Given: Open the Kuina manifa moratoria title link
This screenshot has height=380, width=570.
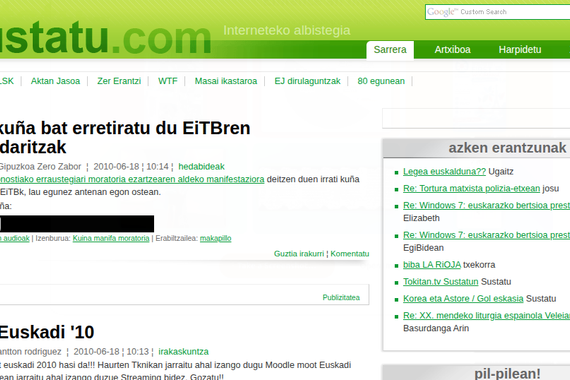Looking at the screenshot, I should (111, 238).
